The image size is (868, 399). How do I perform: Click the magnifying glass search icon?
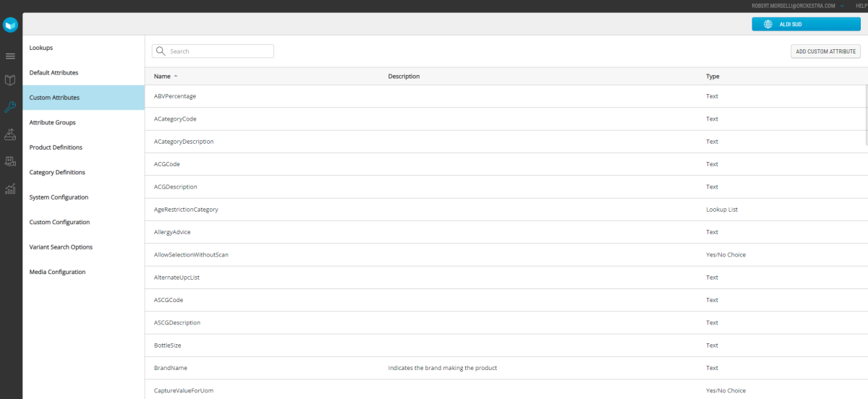click(161, 51)
